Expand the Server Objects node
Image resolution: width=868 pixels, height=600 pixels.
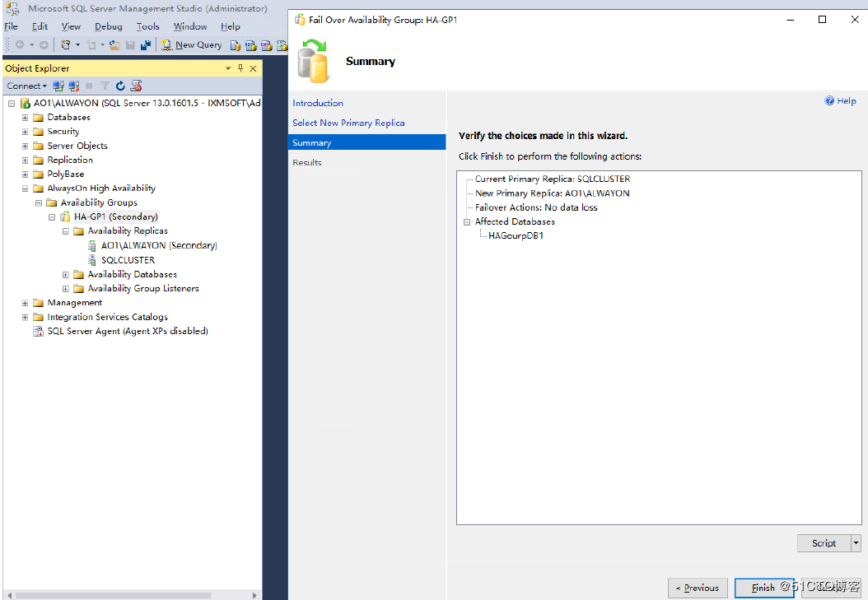(25, 146)
